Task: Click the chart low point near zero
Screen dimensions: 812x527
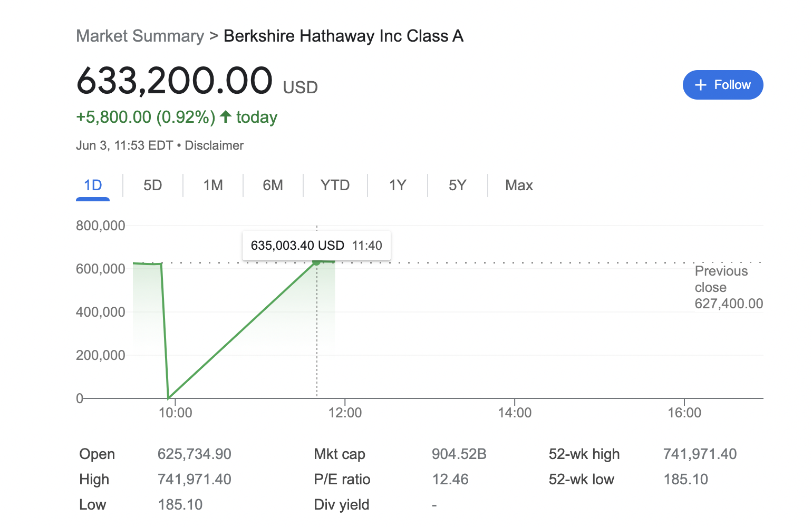Action: (168, 397)
